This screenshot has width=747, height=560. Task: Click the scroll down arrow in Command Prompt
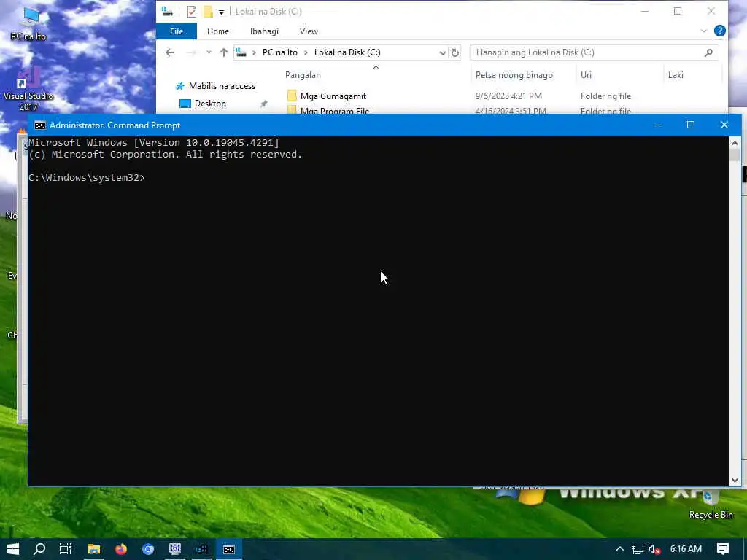(x=735, y=480)
